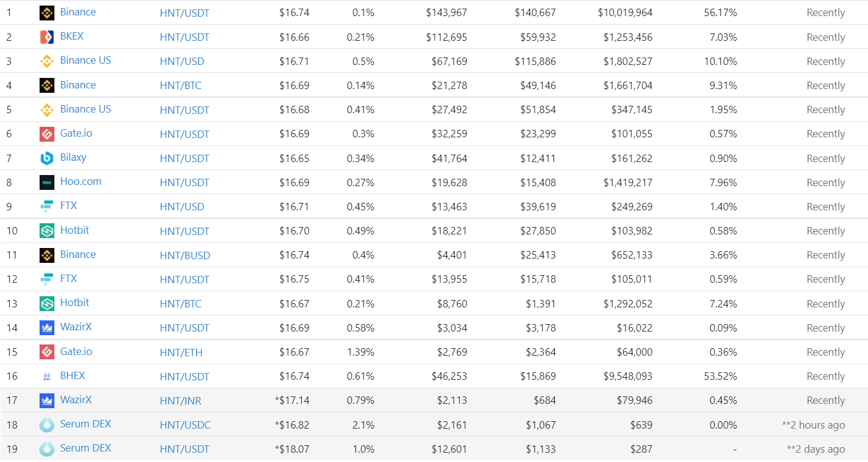Click the WazirX logo in row 14
The width and height of the screenshot is (868, 462).
47,327
